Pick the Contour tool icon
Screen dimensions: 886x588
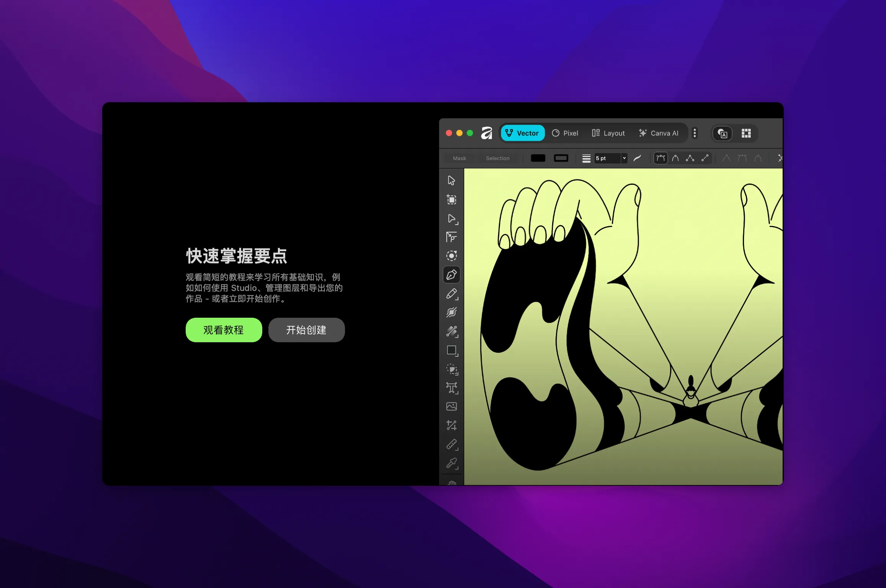click(451, 256)
